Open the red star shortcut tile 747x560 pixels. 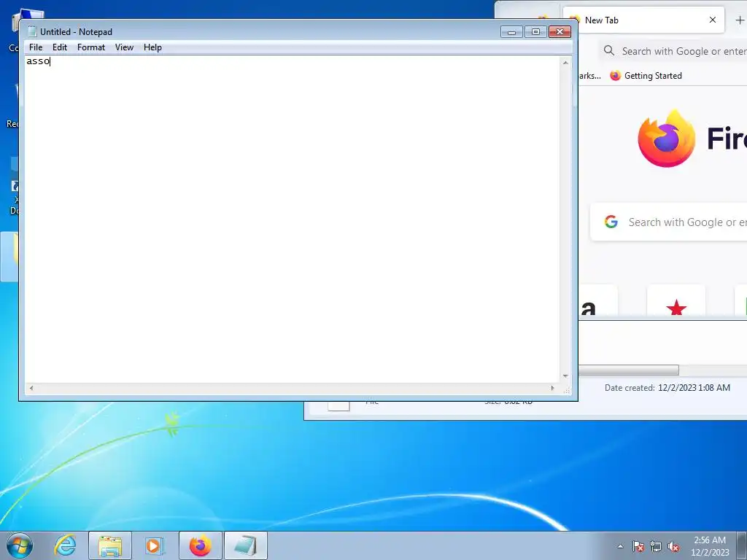tap(676, 301)
